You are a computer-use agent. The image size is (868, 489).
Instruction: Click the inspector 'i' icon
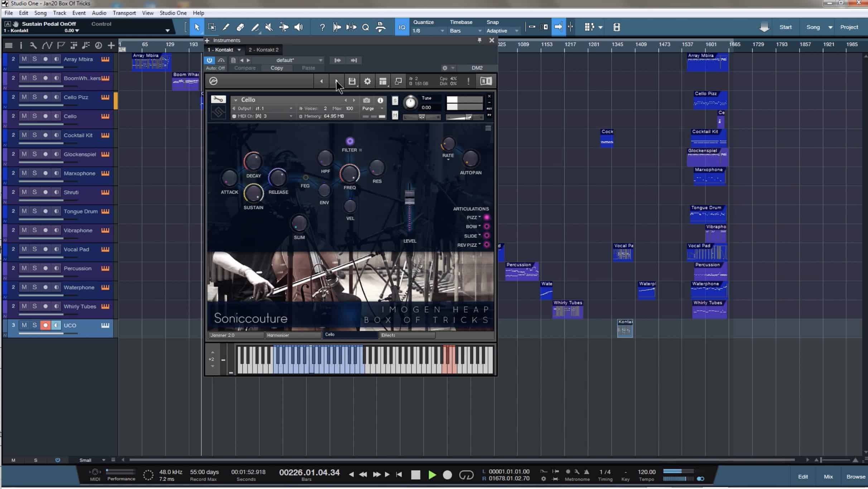tap(21, 45)
